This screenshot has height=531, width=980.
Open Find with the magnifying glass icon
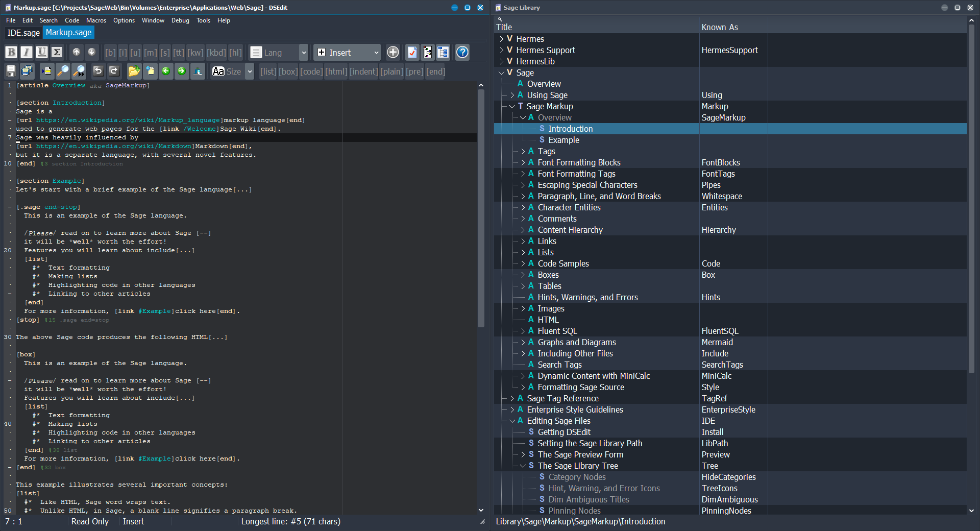[x=62, y=71]
